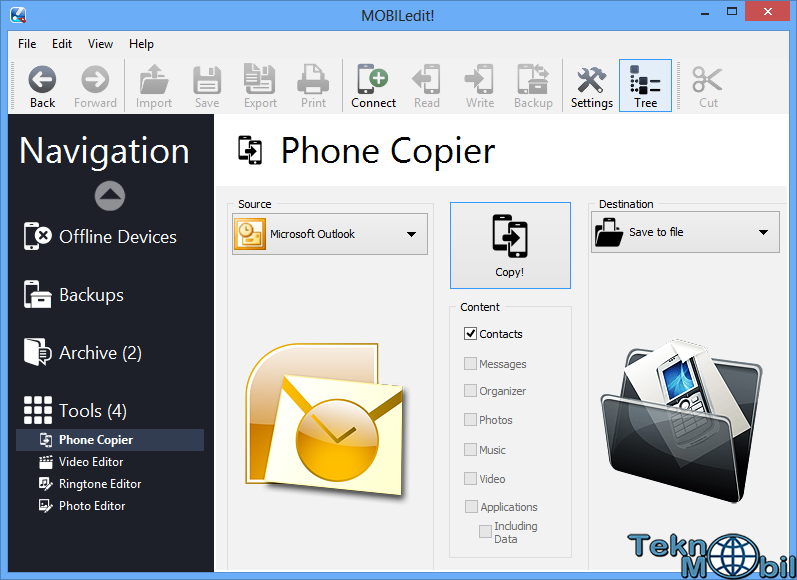Open Backups in the Navigation panel

74,294
